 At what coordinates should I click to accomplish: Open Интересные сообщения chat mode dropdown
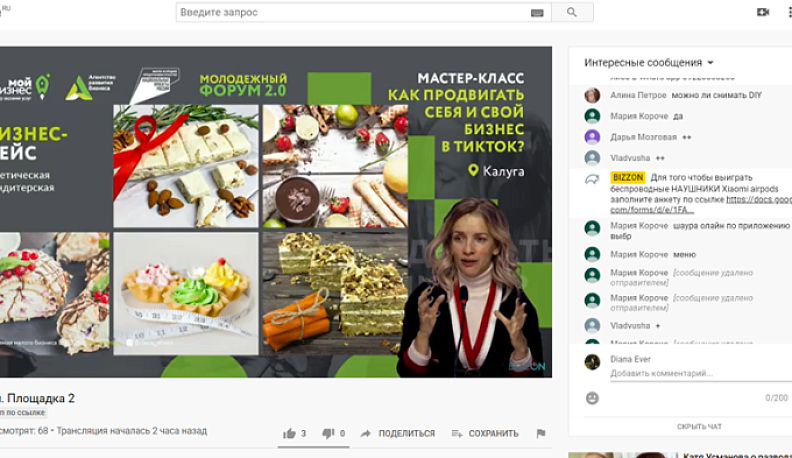[x=649, y=63]
